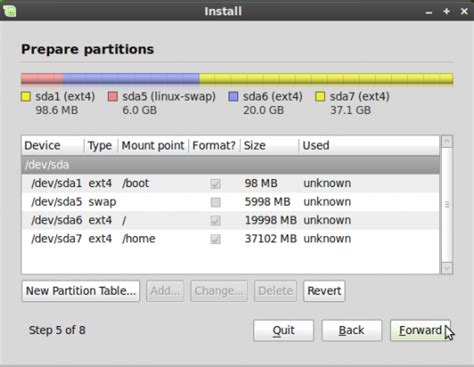Proceed with Forward button

pyautogui.click(x=420, y=330)
